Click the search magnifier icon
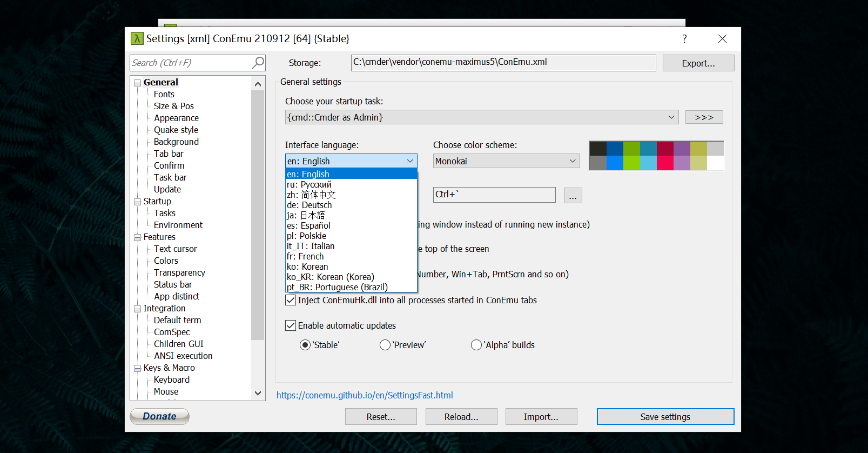The width and height of the screenshot is (868, 453). (258, 63)
